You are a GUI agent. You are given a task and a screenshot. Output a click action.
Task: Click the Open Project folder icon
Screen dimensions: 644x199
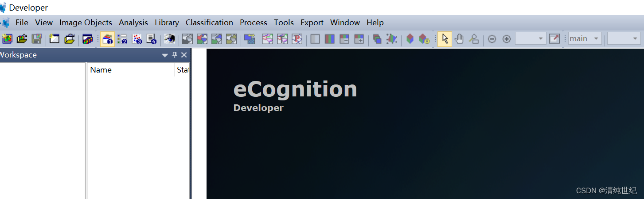point(22,39)
